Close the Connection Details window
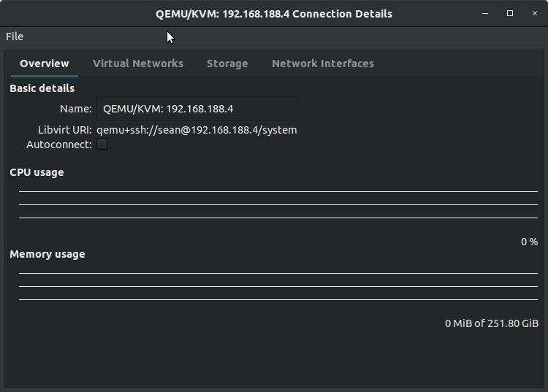This screenshot has width=548, height=392. click(x=535, y=13)
